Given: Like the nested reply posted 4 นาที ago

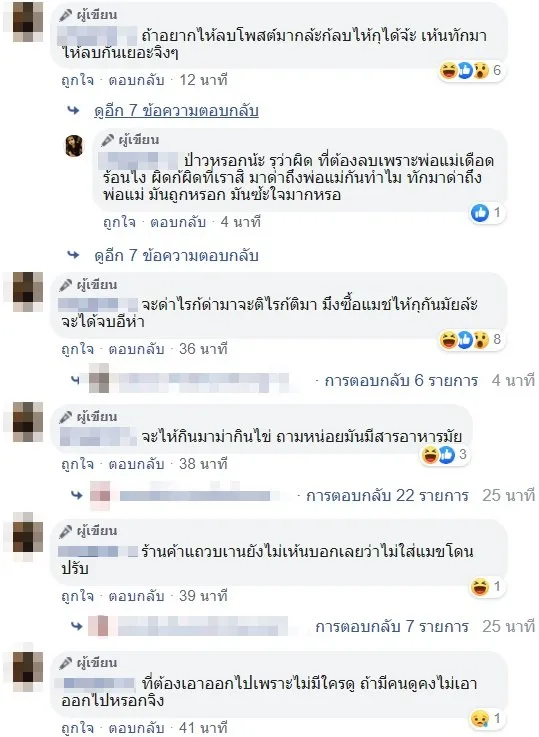Looking at the screenshot, I should coord(119,222).
